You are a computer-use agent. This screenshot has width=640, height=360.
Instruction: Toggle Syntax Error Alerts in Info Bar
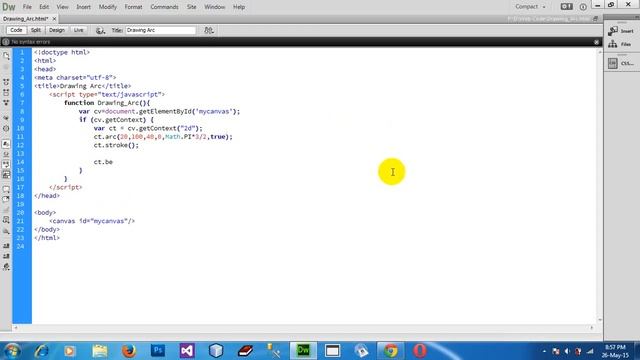pos(6,175)
